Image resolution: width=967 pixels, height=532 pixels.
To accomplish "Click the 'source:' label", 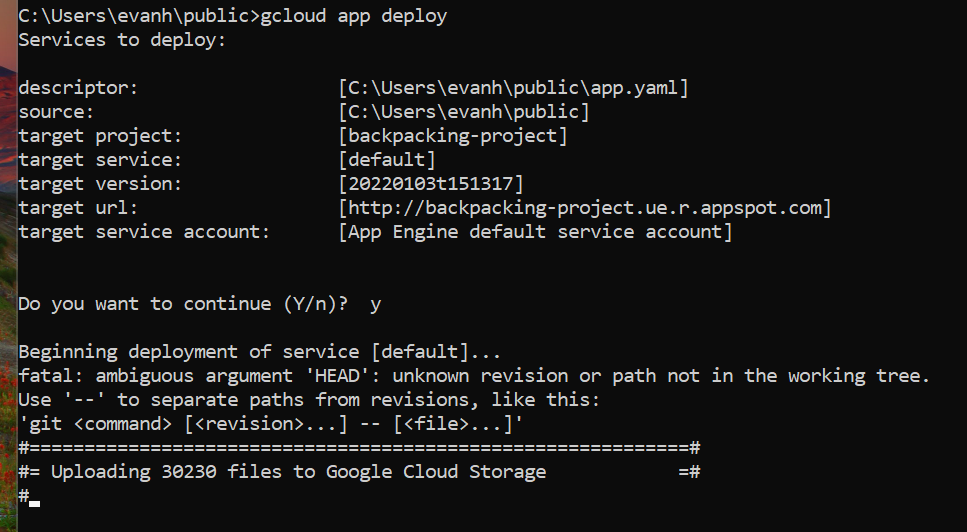I will (56, 112).
